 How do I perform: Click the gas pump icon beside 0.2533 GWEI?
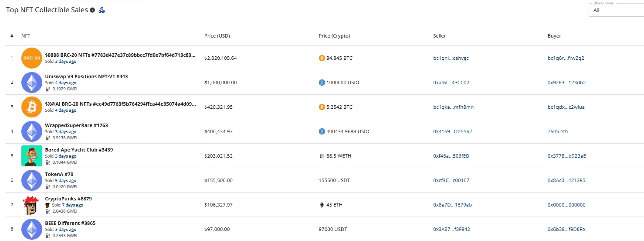coord(47,235)
